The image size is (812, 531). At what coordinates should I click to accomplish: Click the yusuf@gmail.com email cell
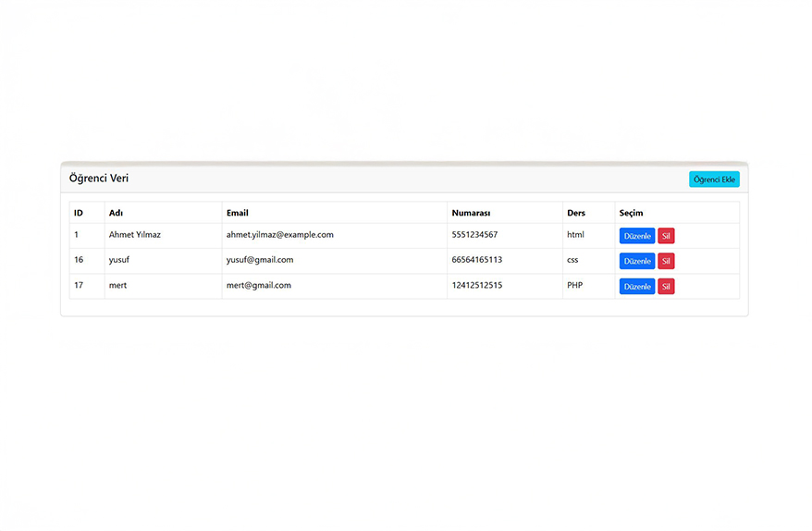260,260
